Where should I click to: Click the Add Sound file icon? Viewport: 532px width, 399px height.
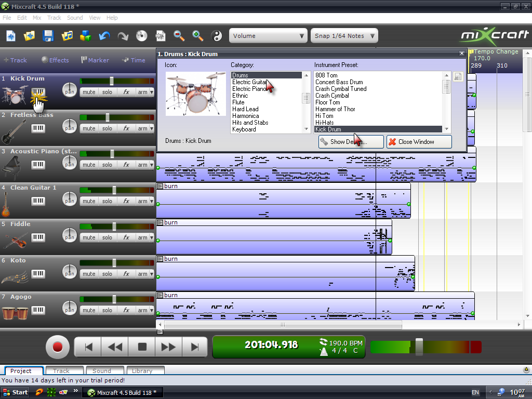pyautogui.click(x=67, y=36)
